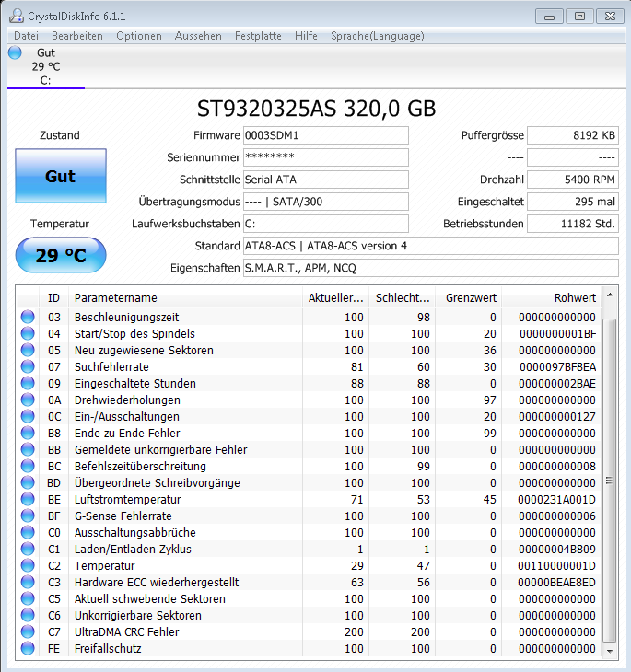
Task: Click the Drehzahl value 5400 RPM
Action: click(573, 180)
